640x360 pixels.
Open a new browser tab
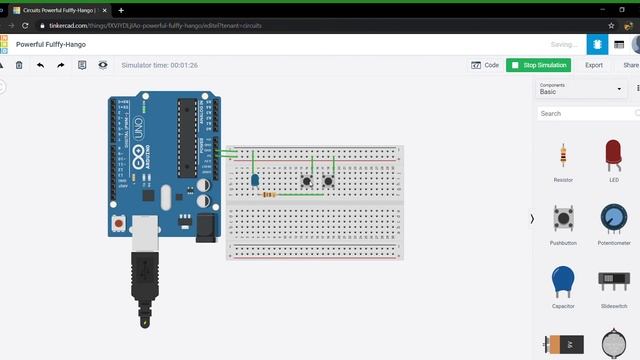coord(121,11)
